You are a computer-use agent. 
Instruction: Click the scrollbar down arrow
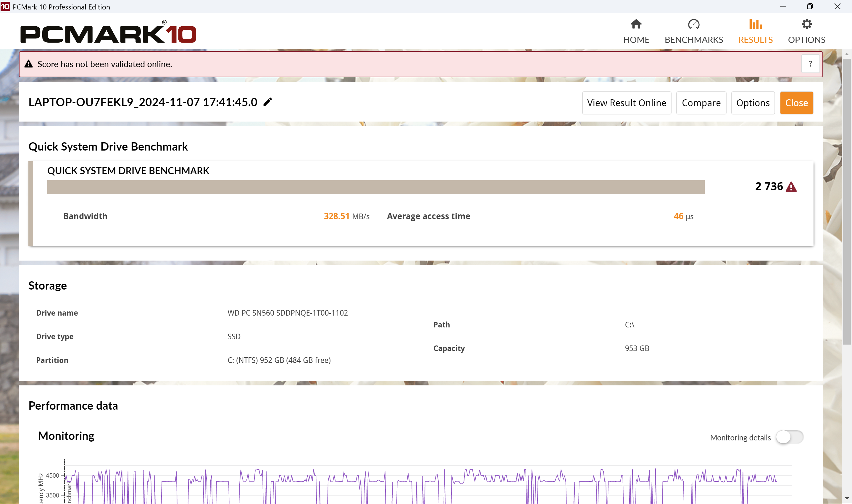(847, 498)
